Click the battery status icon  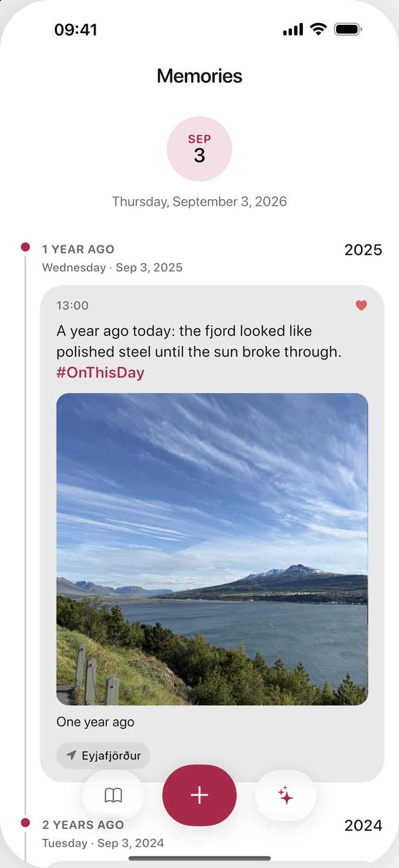[x=348, y=29]
